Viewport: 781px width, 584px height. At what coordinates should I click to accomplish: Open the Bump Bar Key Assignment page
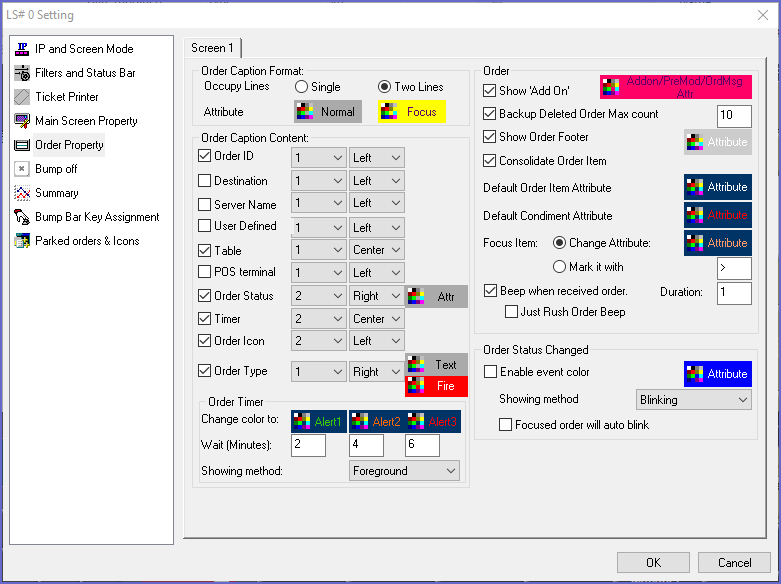pos(97,217)
